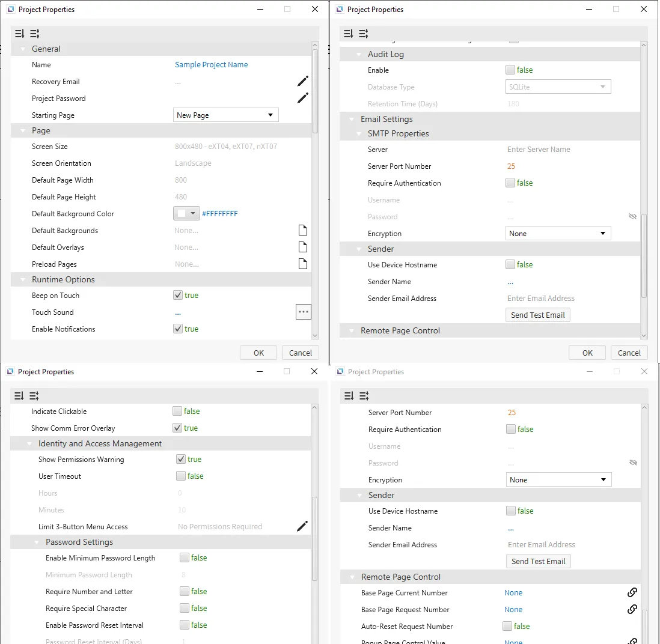
Task: Collapse the General section header
Action: pyautogui.click(x=23, y=49)
